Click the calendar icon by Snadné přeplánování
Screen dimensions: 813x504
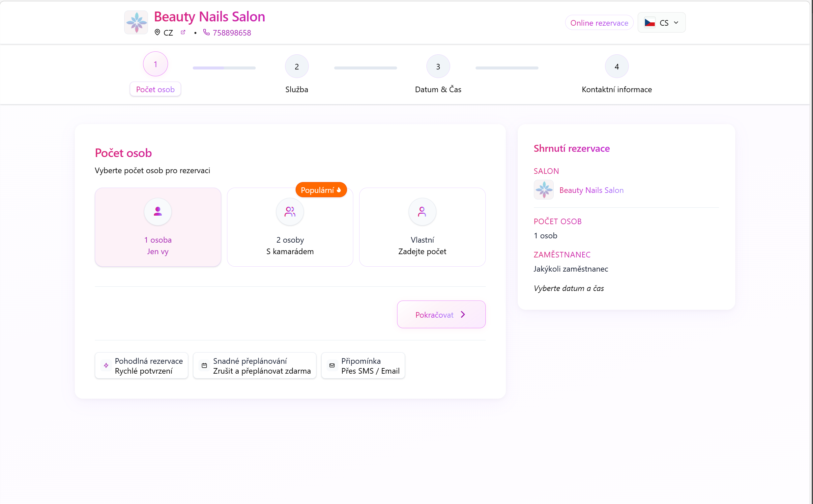[x=205, y=366]
